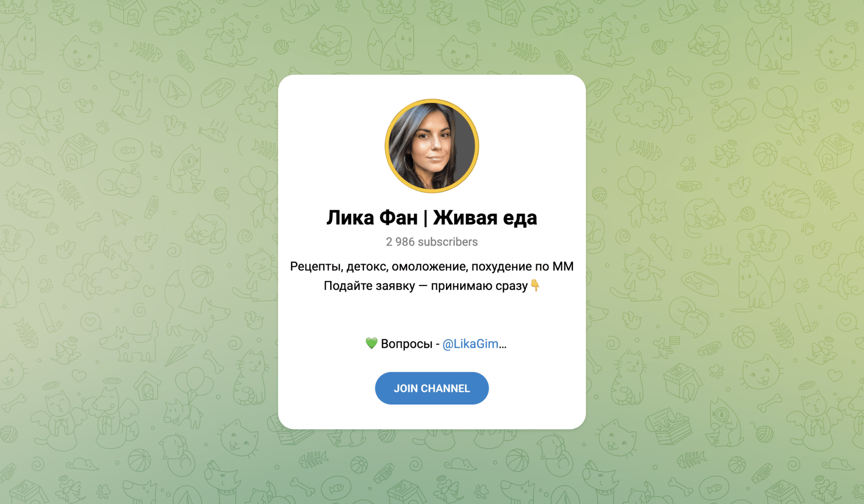
Task: Click the vertical bar separator in the title
Action: pos(425,218)
